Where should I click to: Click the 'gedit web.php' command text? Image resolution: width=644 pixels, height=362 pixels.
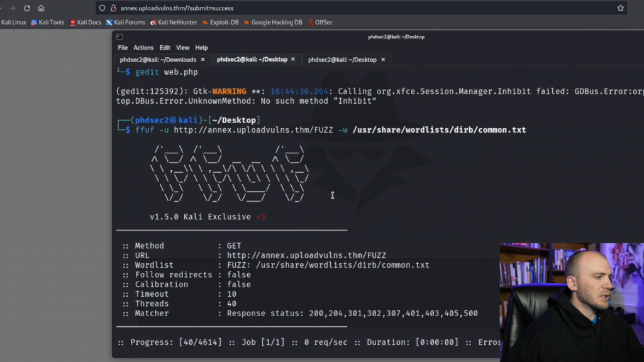(x=166, y=72)
